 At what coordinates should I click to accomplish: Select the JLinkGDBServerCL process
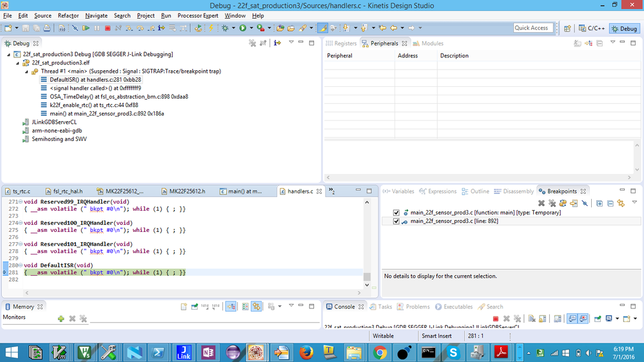pos(54,122)
